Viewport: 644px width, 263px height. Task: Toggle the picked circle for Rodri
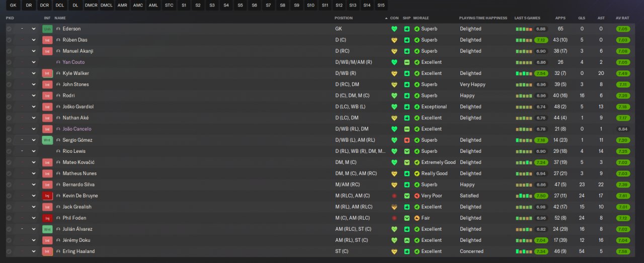click(9, 96)
